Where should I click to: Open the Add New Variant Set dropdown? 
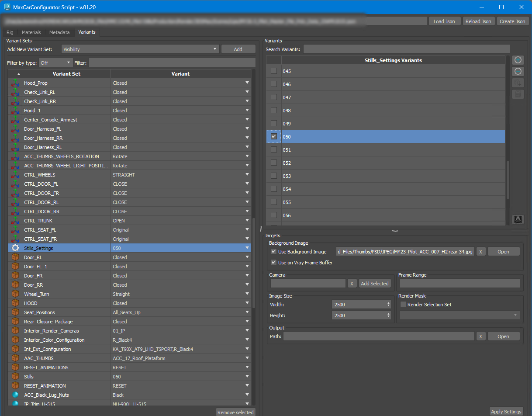(x=140, y=49)
